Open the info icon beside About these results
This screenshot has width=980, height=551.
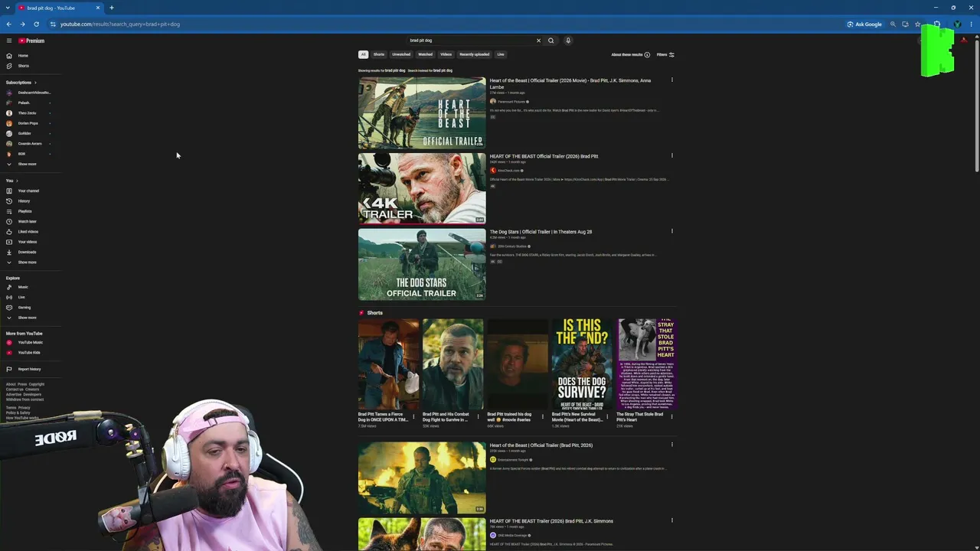click(x=647, y=54)
